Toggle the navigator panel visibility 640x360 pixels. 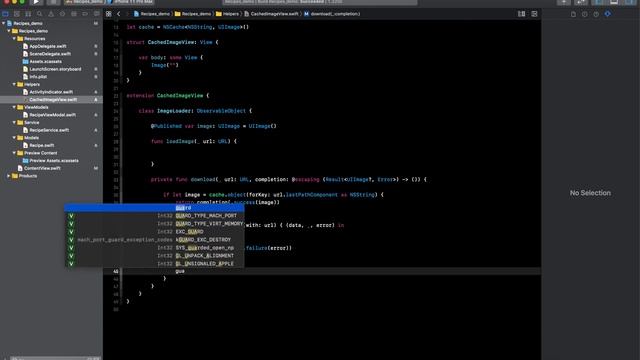coord(599,2)
